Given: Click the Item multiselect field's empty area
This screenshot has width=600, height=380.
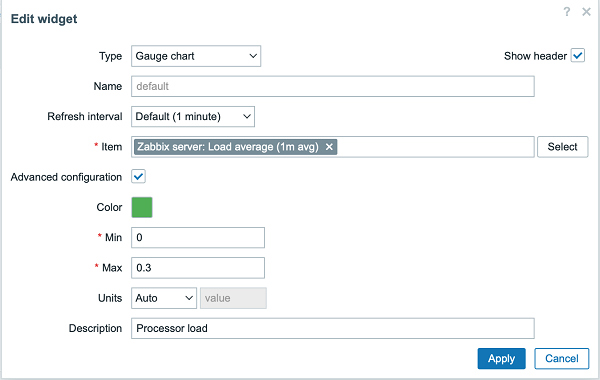Looking at the screenshot, I should pos(435,147).
